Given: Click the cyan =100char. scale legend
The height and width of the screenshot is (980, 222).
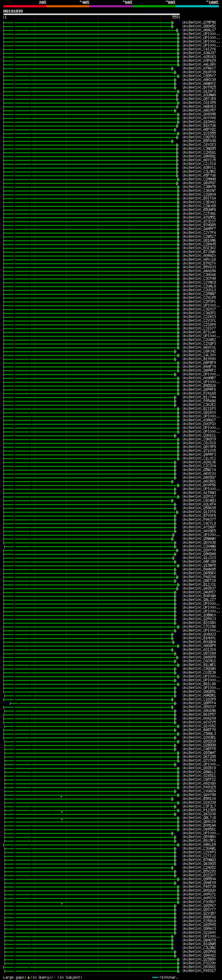Looking at the screenshot, I should click(165, 977).
